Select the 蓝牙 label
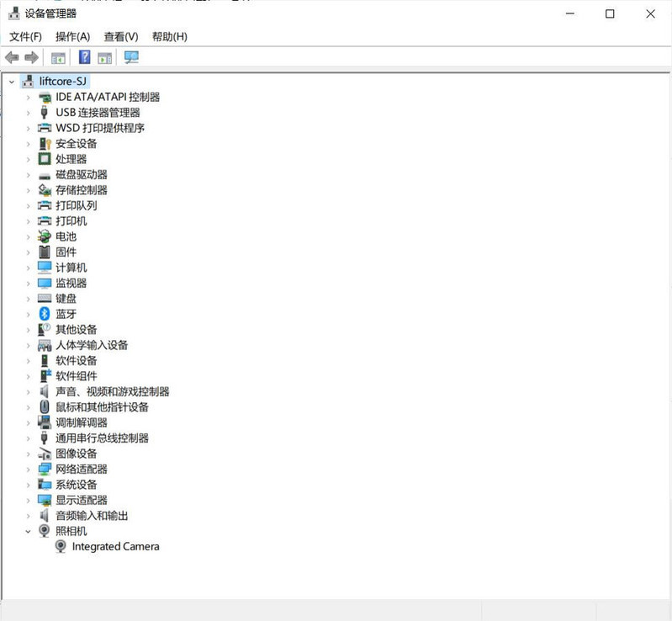 66,314
